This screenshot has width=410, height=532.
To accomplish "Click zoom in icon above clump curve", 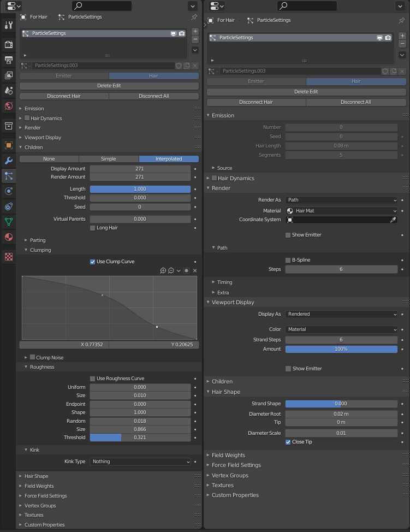I will click(x=163, y=270).
